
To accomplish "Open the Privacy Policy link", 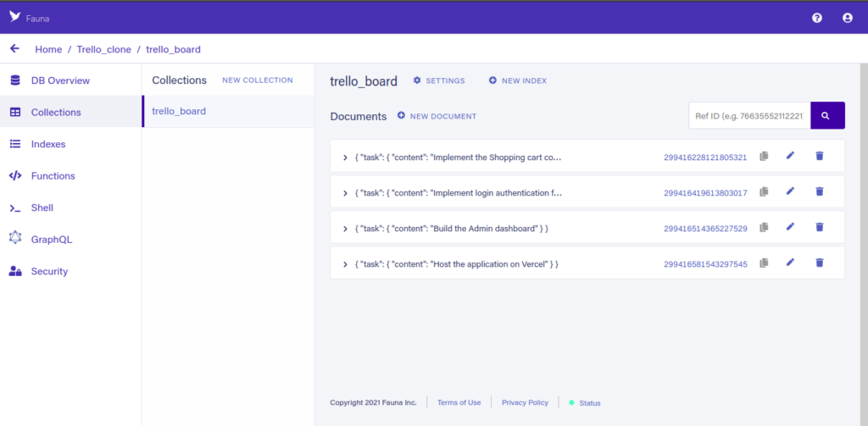I will [x=525, y=402].
